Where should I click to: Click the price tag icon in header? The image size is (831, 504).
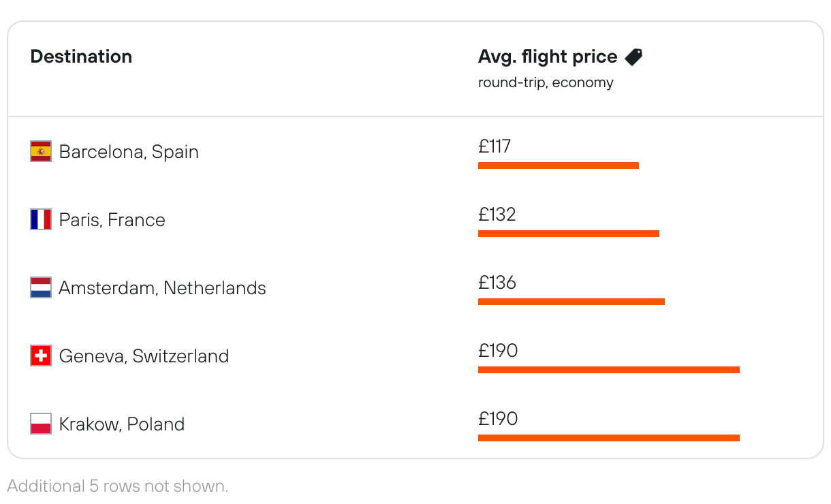click(633, 57)
